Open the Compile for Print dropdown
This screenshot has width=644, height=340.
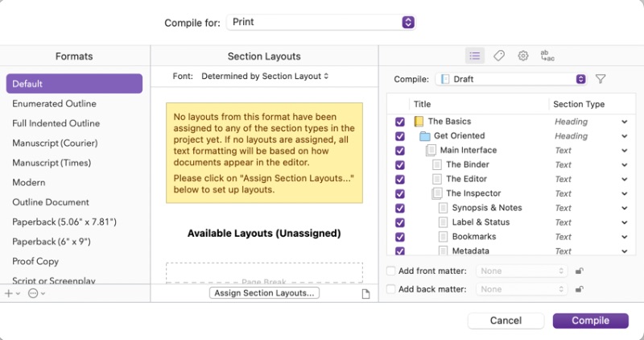(x=320, y=22)
